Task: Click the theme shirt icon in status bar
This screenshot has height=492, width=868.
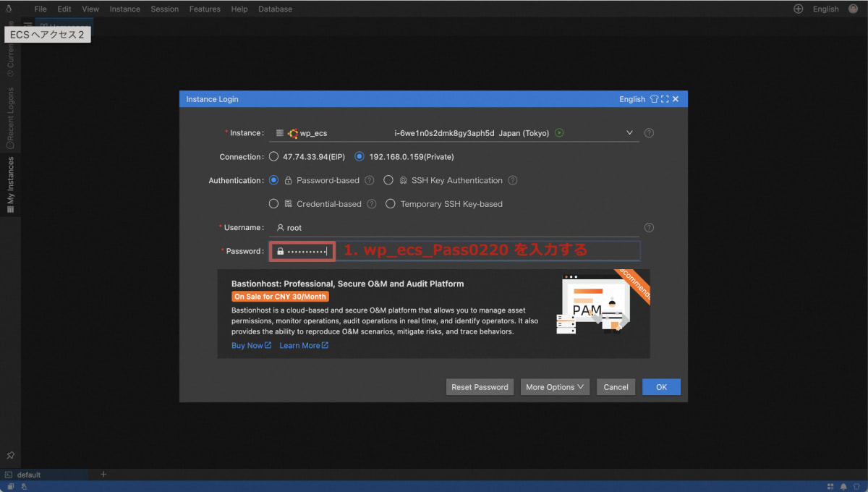Action: pyautogui.click(x=856, y=486)
